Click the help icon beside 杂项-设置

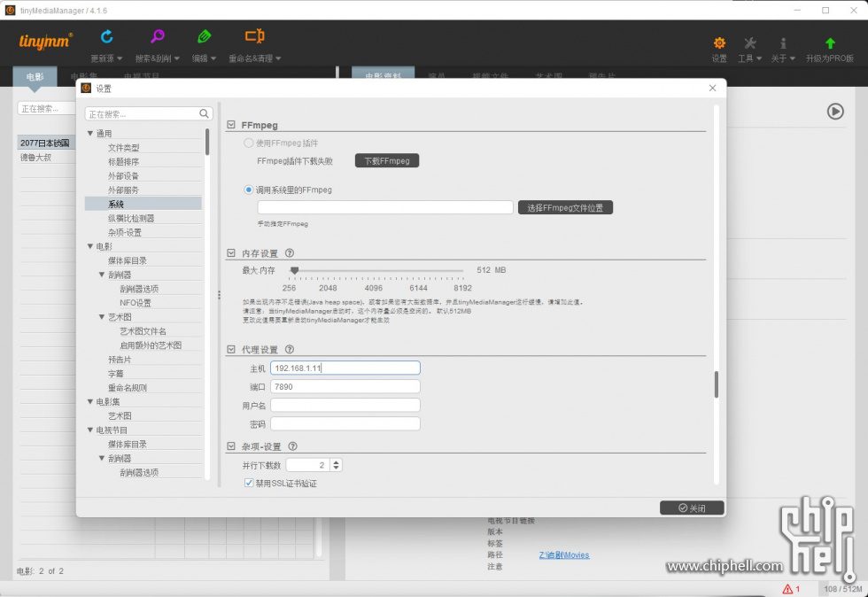pyautogui.click(x=293, y=446)
